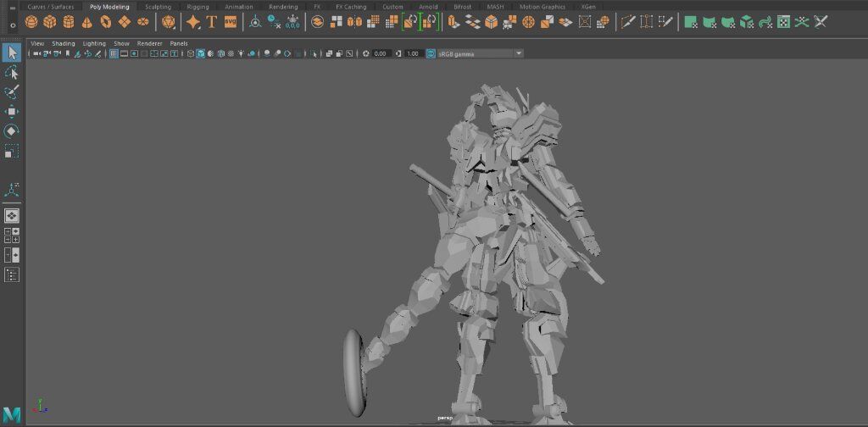The width and height of the screenshot is (868, 427).
Task: Open the Quad Draw tool
Action: pos(665,22)
